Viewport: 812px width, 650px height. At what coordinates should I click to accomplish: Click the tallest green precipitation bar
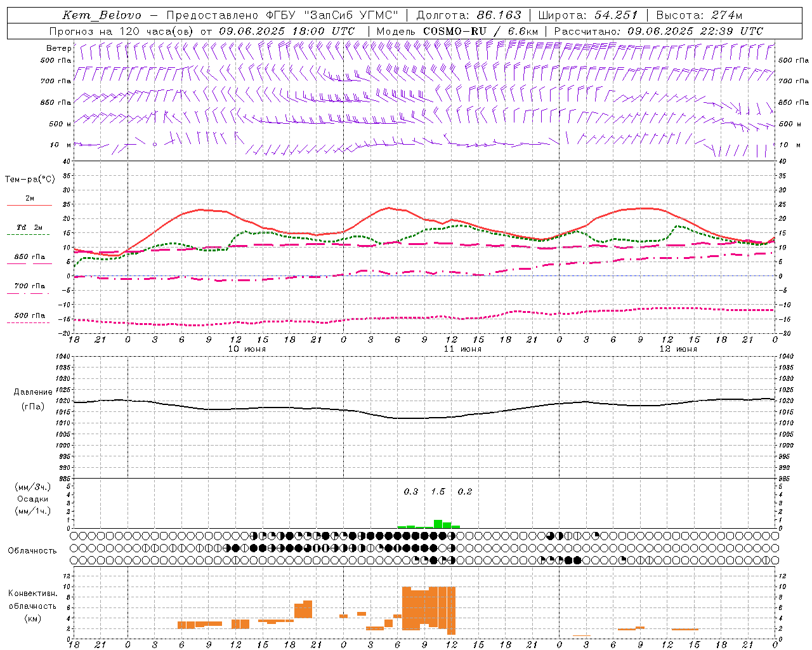(438, 524)
